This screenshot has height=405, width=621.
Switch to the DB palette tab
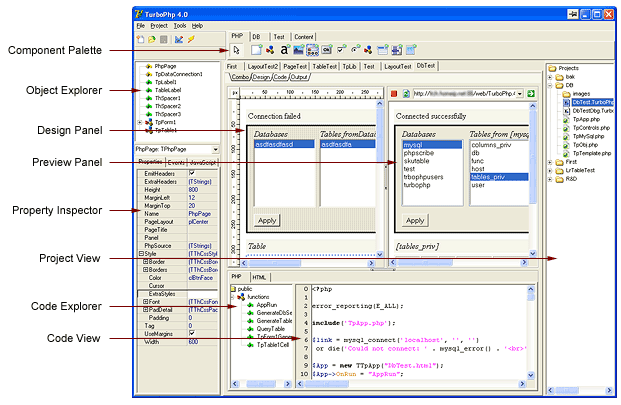point(257,36)
